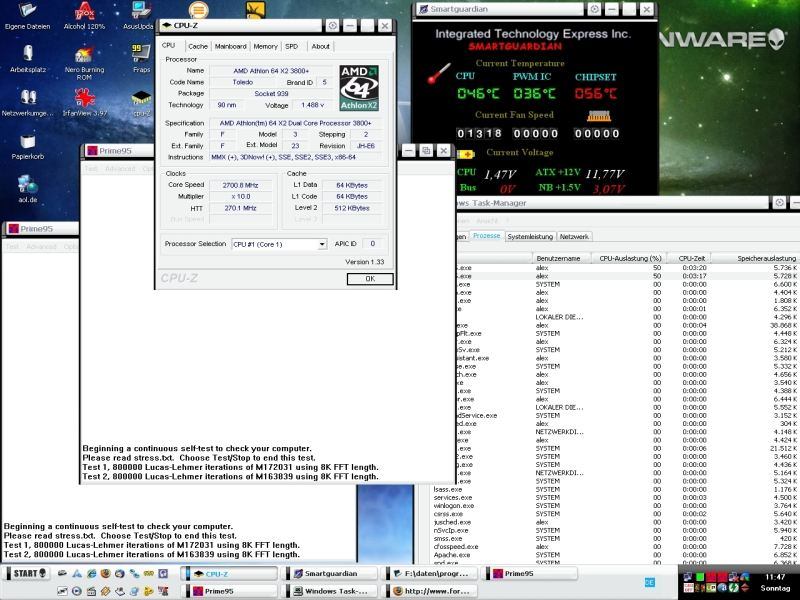Switch to the Mainboard tab in CPU-Z
Screen dimensions: 800x600
tap(231, 46)
